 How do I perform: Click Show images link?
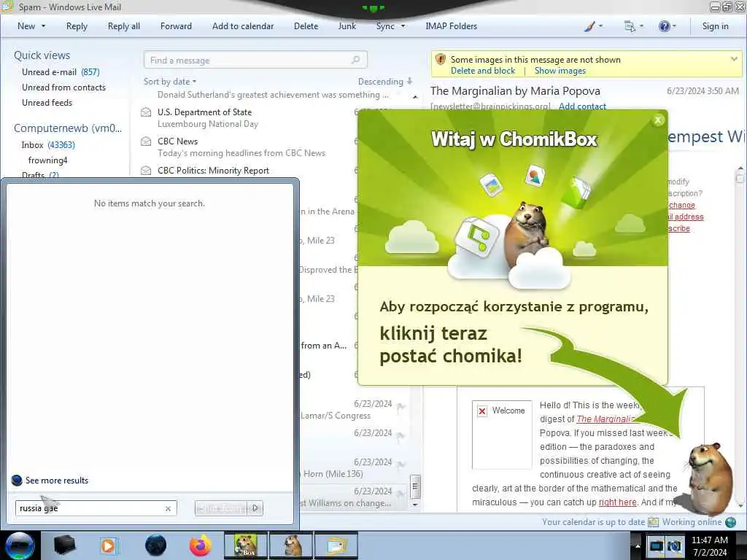tap(560, 71)
